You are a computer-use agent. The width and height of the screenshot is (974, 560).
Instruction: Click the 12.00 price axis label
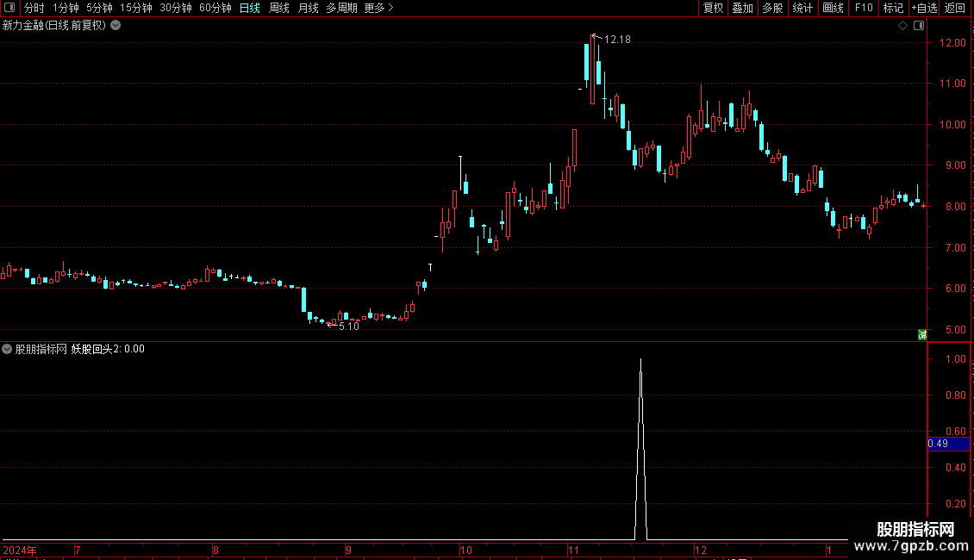[952, 43]
